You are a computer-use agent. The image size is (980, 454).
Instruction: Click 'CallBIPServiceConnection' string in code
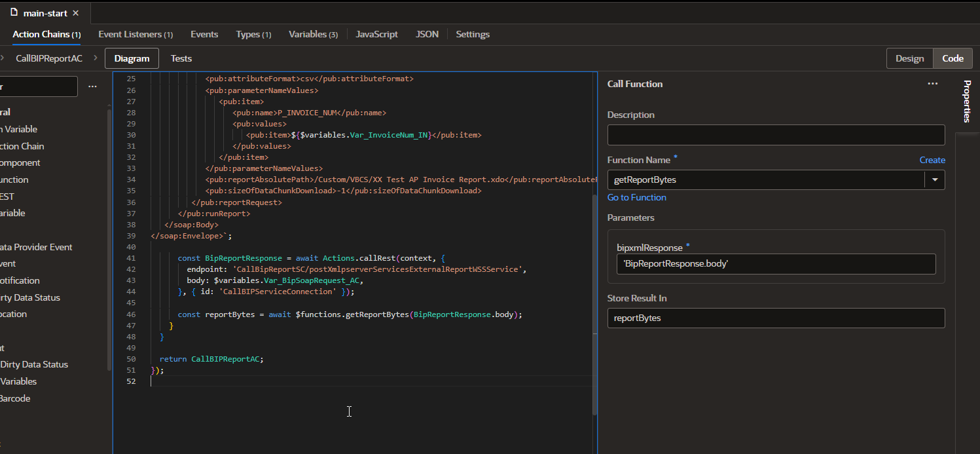(278, 292)
